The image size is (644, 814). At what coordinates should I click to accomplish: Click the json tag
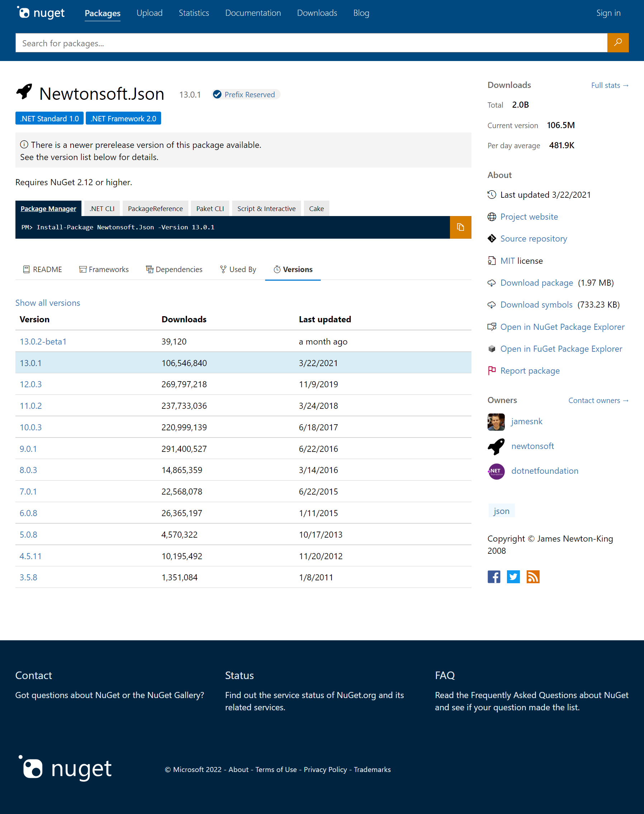point(501,511)
